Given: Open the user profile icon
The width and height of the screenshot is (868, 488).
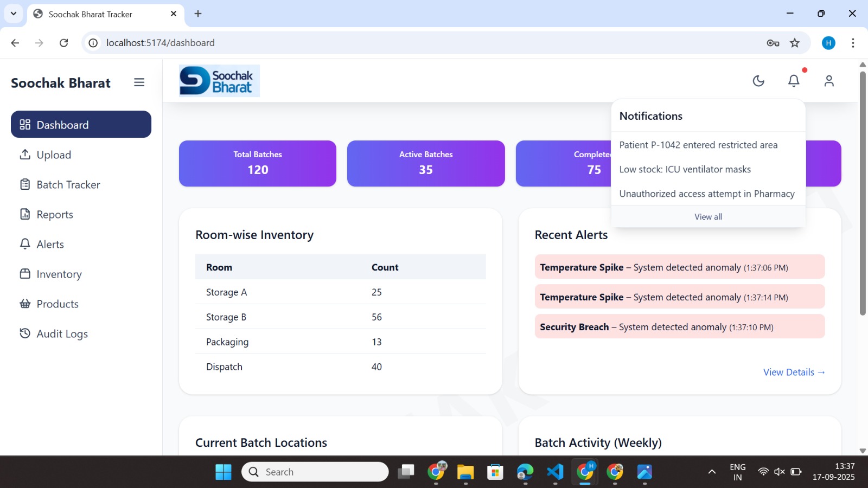Looking at the screenshot, I should pos(829,81).
